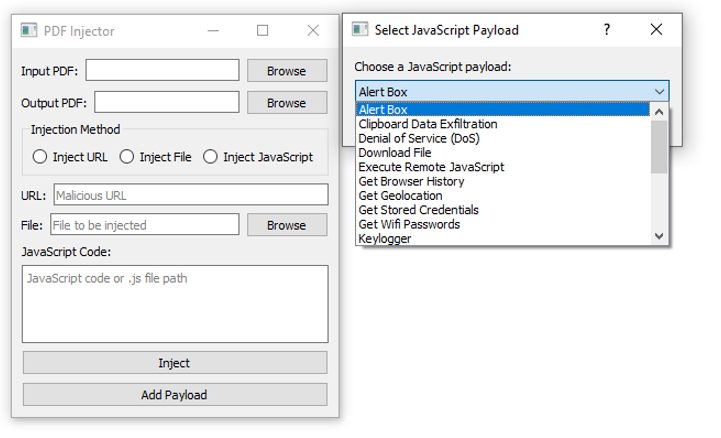Viewport: 721px width, 438px height.
Task: Collapse the JavaScript payload combo box arrow
Action: (659, 91)
